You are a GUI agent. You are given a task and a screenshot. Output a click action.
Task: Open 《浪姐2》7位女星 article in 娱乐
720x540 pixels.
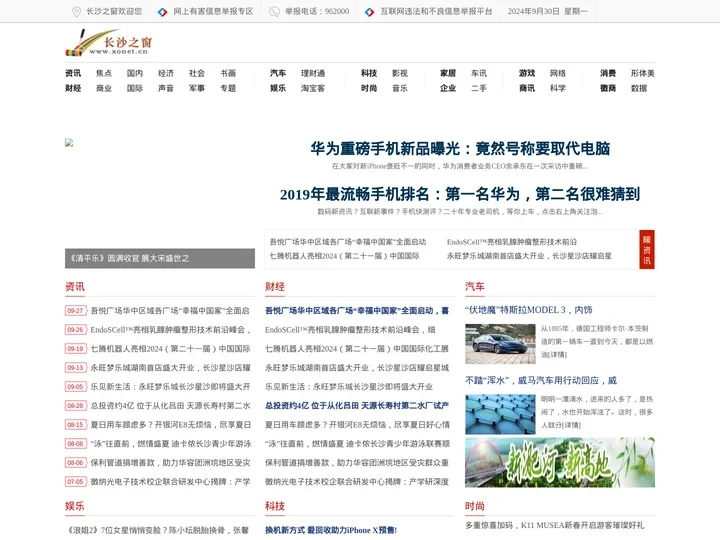158,530
